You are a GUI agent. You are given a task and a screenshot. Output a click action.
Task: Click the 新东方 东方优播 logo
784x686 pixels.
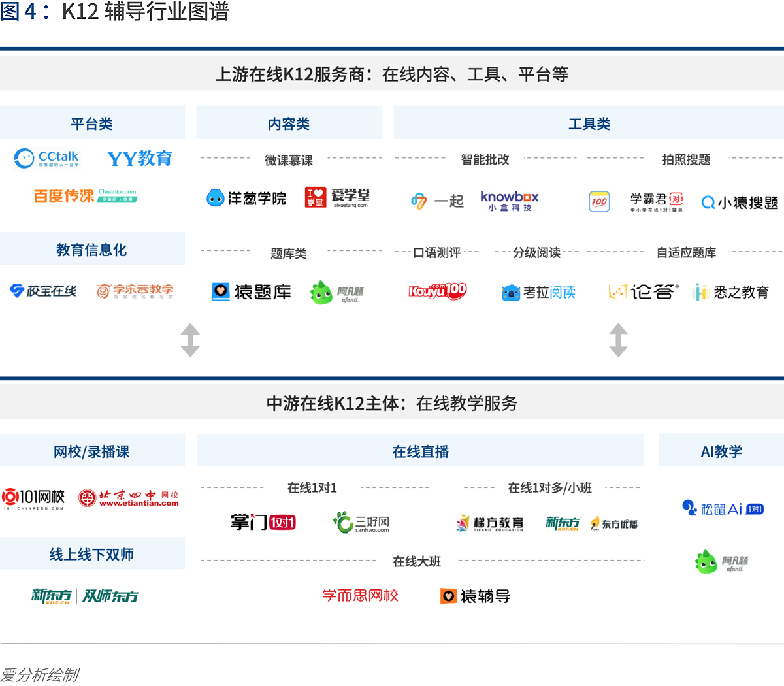click(592, 523)
